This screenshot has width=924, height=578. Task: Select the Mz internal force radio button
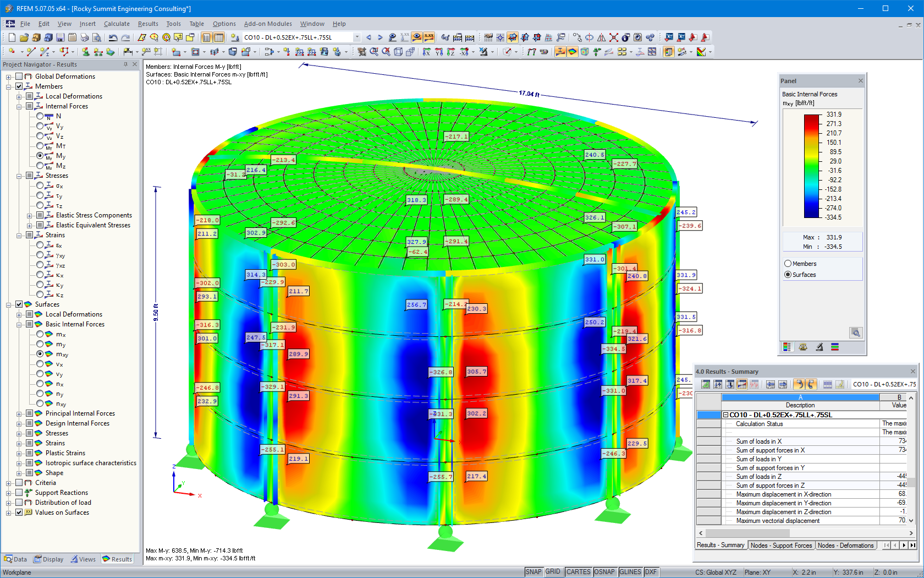point(40,166)
